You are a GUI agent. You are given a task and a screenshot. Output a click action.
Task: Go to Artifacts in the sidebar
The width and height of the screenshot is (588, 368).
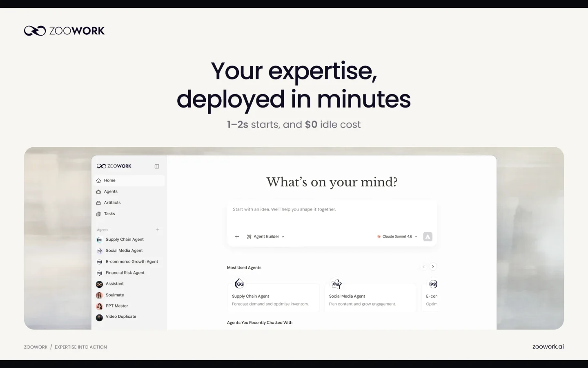[x=129, y=202]
